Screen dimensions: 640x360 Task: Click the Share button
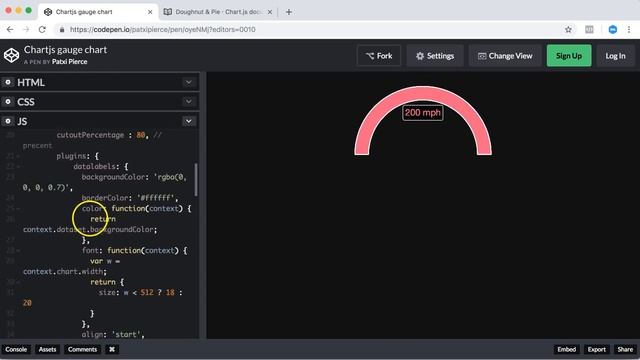625,349
